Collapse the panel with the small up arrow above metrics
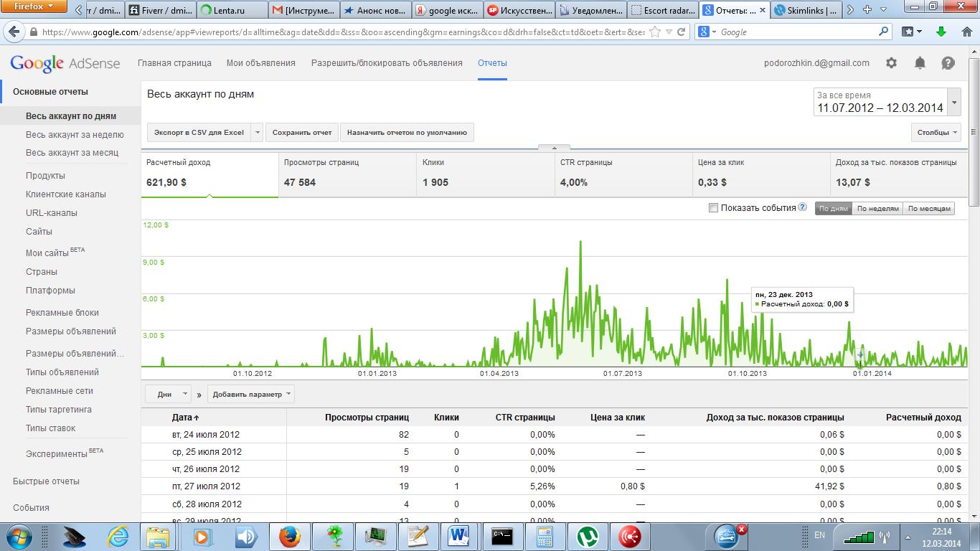 [554, 148]
